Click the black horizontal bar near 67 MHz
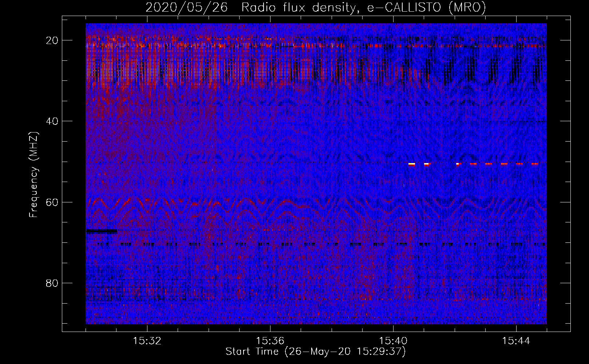Viewport: 589px width, 364px height. pos(102,231)
